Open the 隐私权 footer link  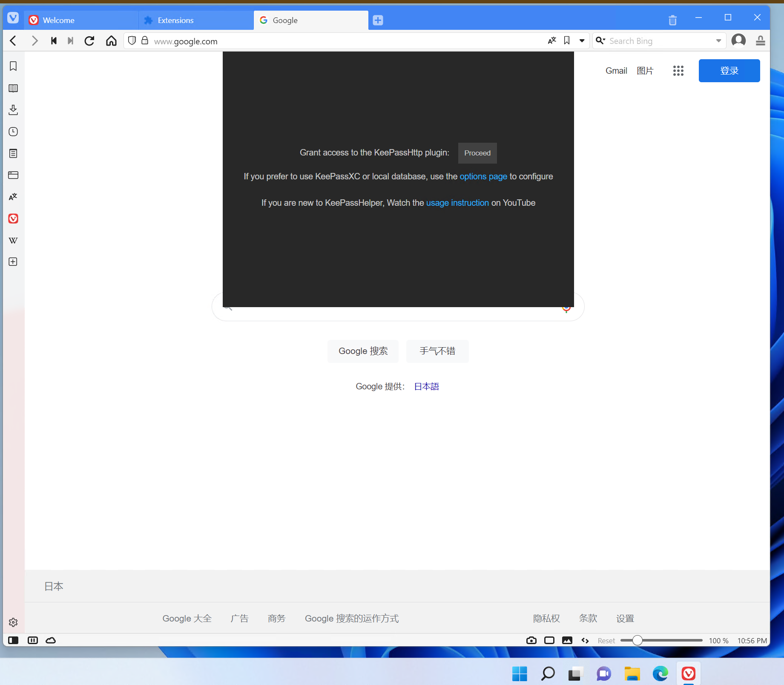(x=546, y=618)
